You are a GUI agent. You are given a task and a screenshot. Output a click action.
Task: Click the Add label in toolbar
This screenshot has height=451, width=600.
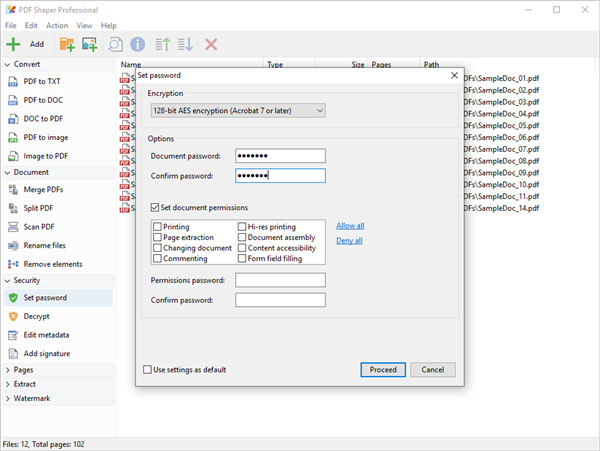click(x=37, y=44)
